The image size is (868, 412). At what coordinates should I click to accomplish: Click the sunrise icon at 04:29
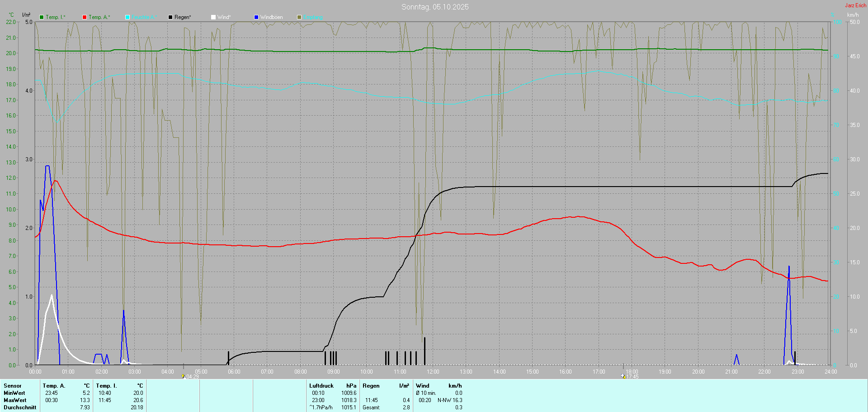click(x=183, y=376)
